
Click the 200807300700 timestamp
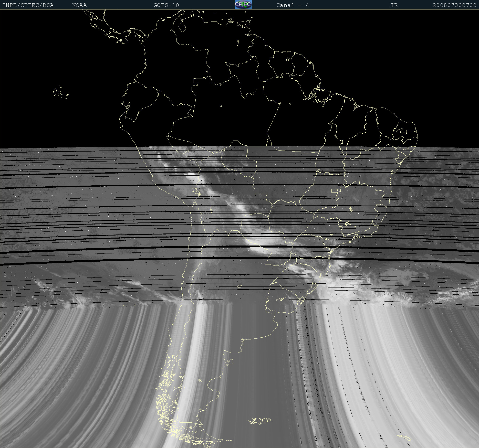click(454, 5)
